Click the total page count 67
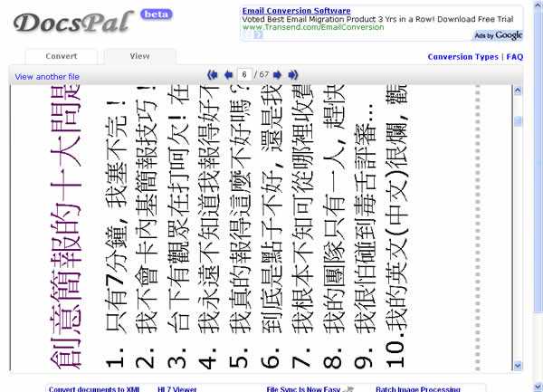The height and width of the screenshot is (392, 543). (264, 74)
